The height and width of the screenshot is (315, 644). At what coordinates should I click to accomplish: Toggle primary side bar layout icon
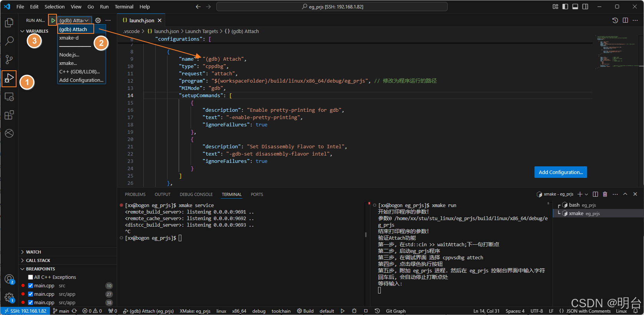[x=565, y=7]
